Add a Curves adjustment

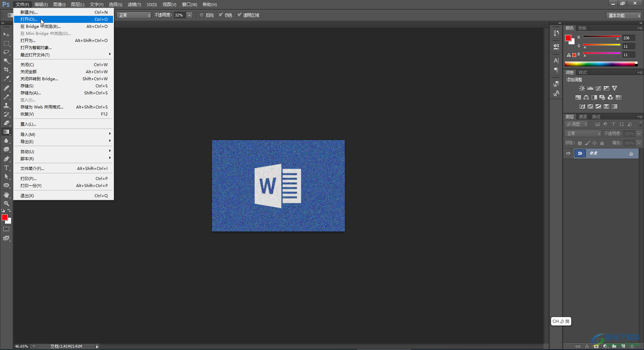598,88
